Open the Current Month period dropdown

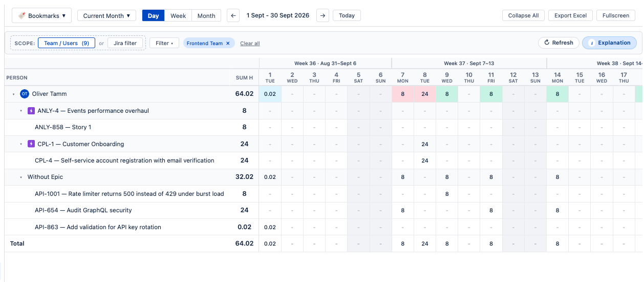tap(107, 15)
